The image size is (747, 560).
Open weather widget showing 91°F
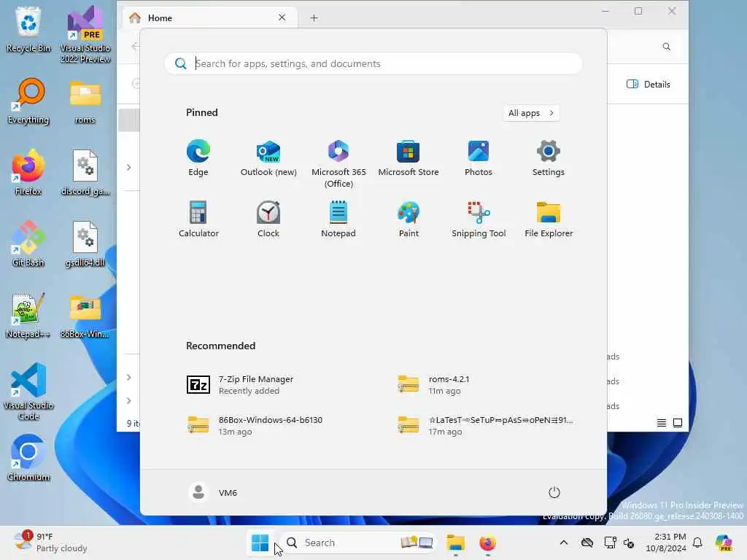point(50,542)
